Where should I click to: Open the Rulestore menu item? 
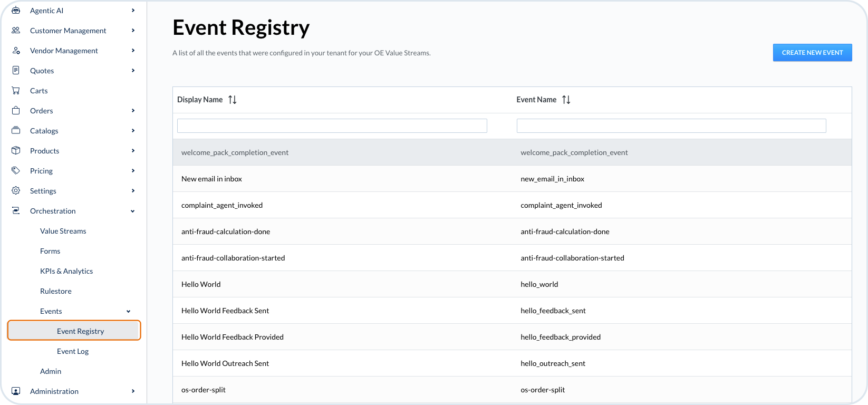tap(55, 291)
